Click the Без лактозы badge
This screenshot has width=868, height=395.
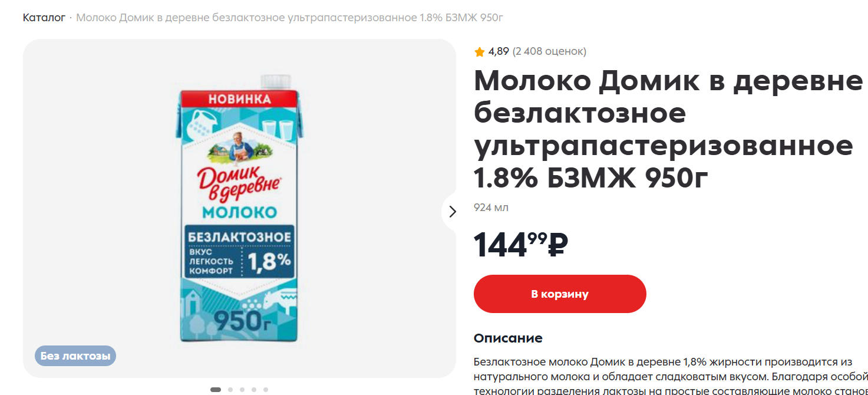click(x=75, y=356)
